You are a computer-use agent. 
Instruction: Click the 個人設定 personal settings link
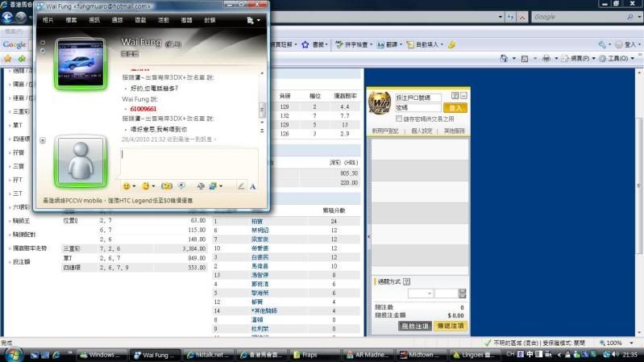point(423,130)
